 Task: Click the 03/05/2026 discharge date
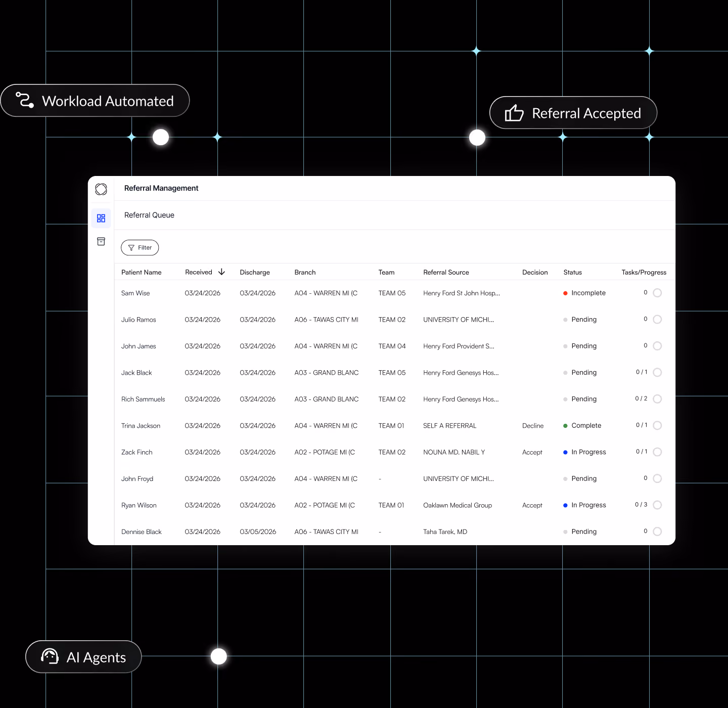[258, 532]
